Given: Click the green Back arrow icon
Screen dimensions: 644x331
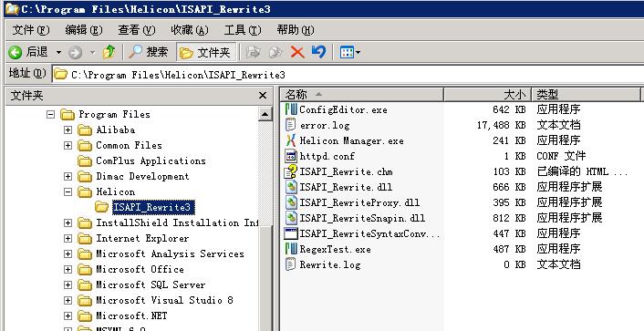Looking at the screenshot, I should tap(16, 52).
